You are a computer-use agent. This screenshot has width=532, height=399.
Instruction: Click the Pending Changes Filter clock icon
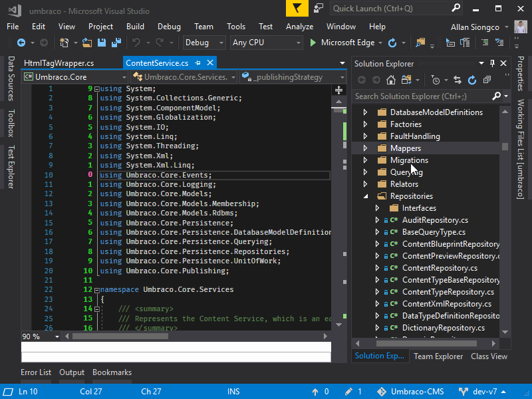pyautogui.click(x=436, y=80)
